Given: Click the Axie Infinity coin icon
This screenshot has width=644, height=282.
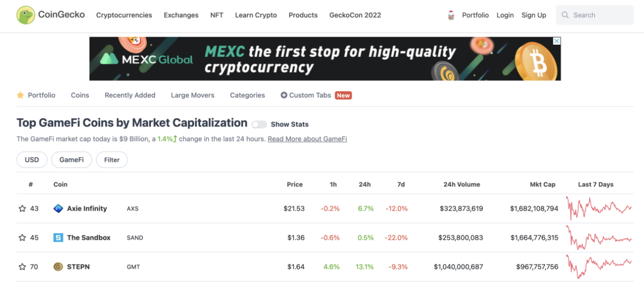Looking at the screenshot, I should click(58, 209).
